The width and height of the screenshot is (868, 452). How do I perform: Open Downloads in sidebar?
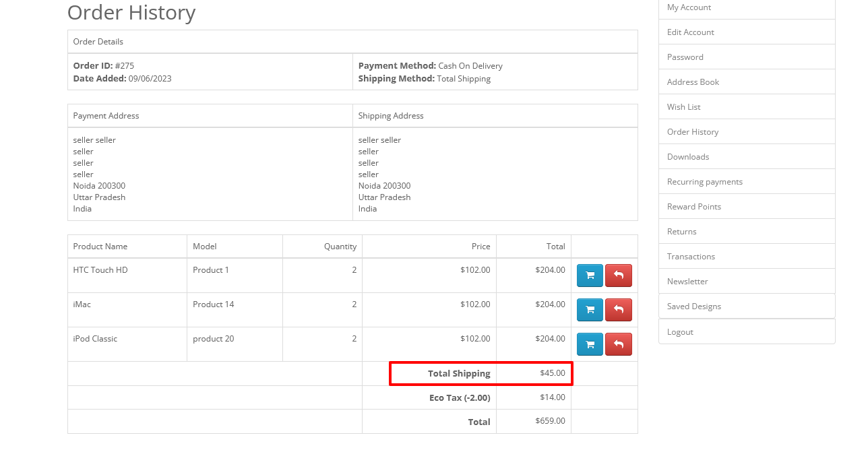(747, 157)
